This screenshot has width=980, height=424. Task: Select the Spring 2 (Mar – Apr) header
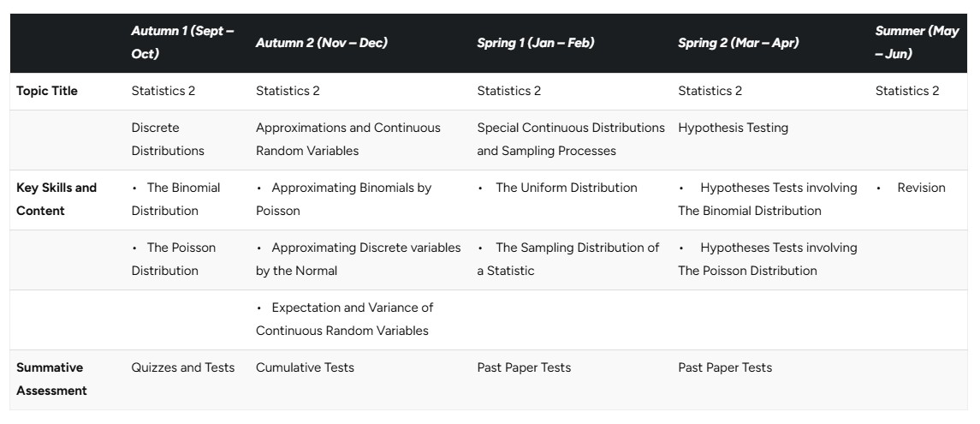click(738, 43)
